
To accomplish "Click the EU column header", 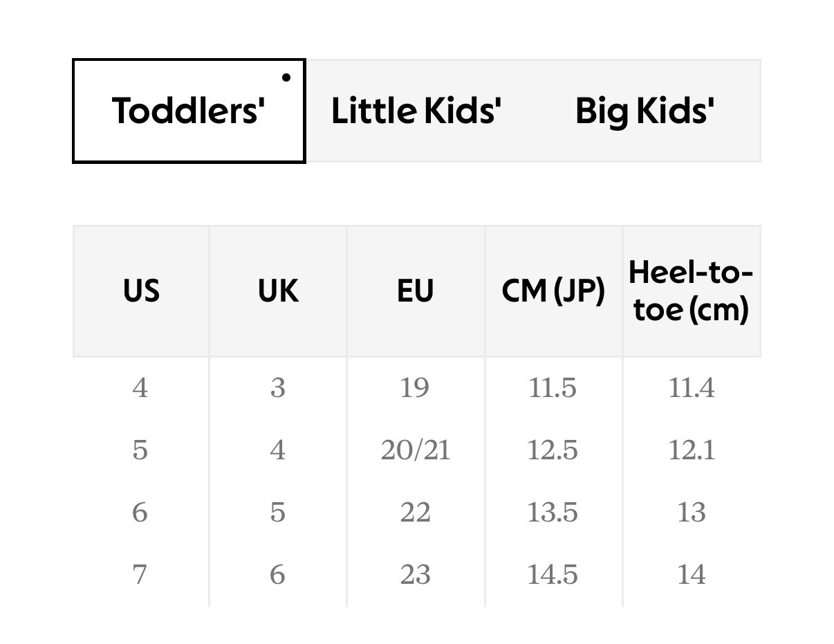I will pos(415,291).
